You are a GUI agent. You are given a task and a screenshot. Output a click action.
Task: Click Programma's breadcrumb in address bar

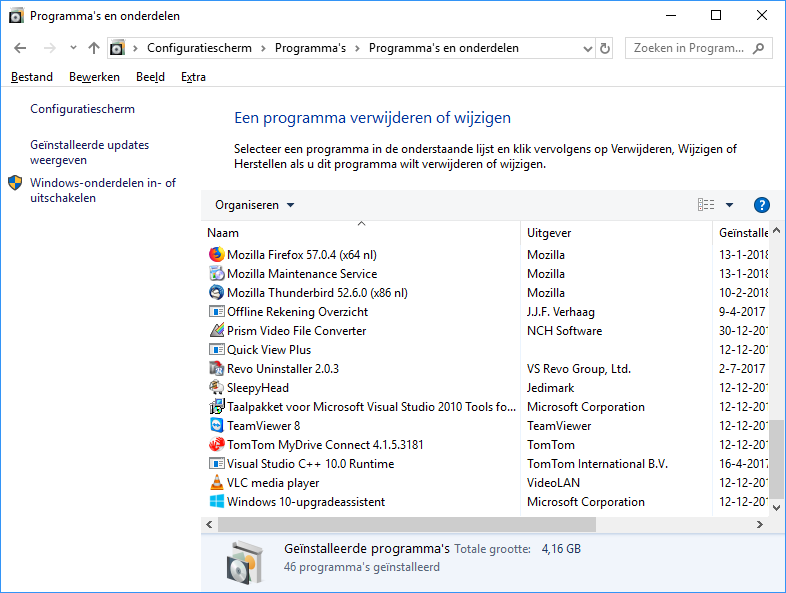click(310, 48)
